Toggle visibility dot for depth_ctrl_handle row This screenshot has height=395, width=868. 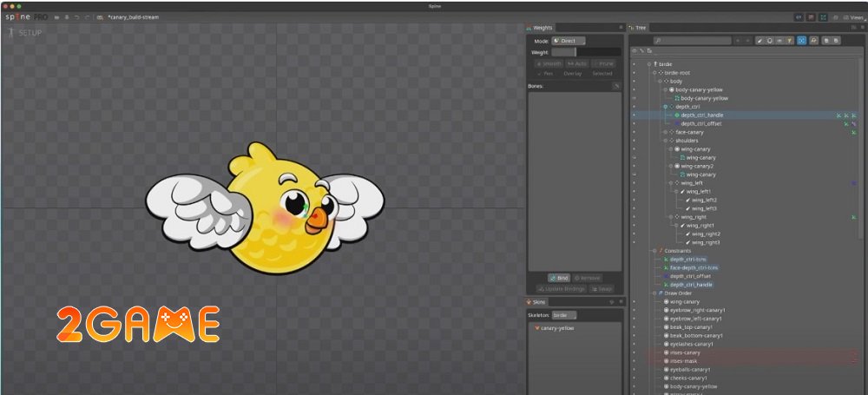point(634,115)
